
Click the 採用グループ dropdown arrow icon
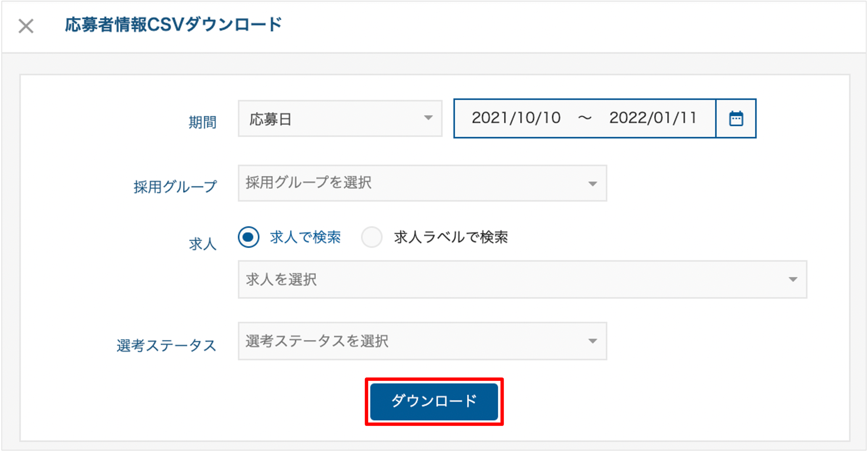click(x=592, y=184)
